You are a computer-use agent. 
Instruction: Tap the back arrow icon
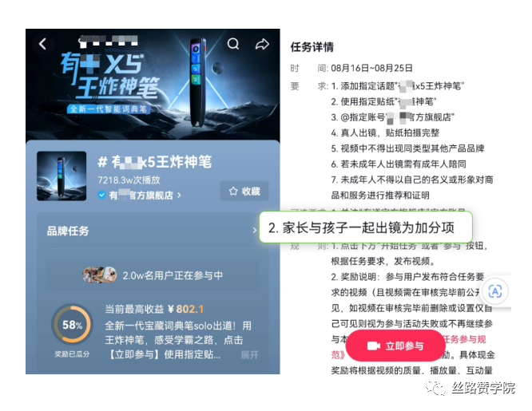point(42,44)
